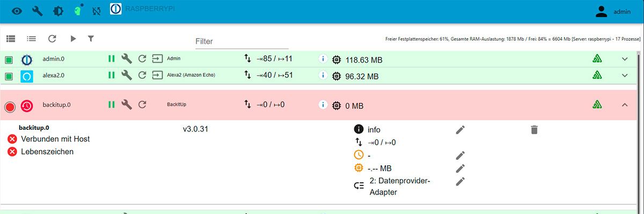Click the orange clock schedule icon
The height and width of the screenshot is (214, 644).
pyautogui.click(x=359, y=155)
